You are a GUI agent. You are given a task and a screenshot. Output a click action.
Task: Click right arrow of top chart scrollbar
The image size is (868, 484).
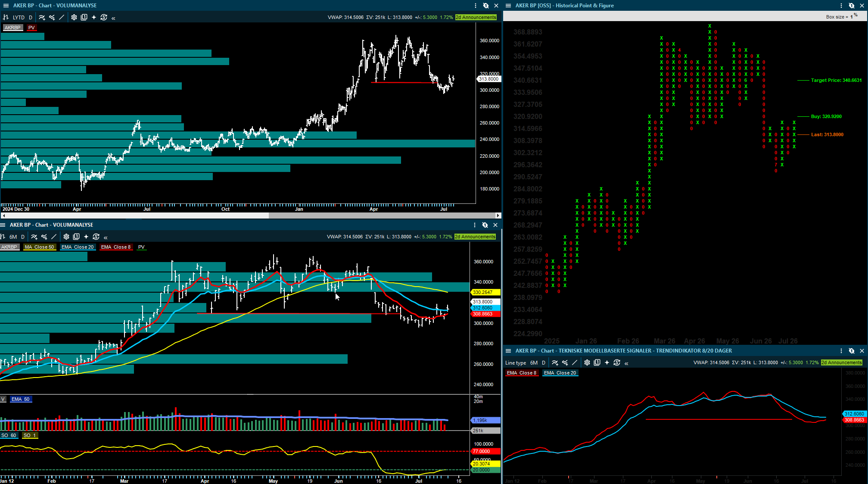498,215
